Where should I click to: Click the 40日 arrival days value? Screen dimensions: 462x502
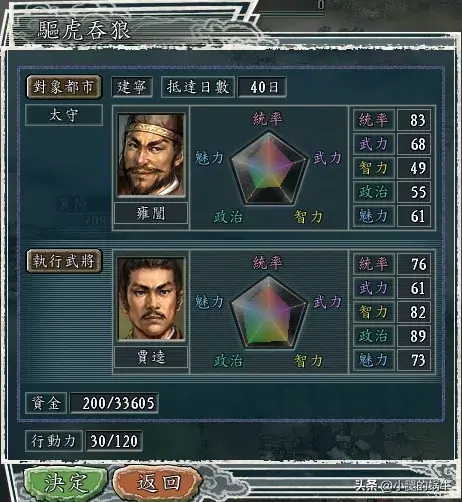point(262,87)
